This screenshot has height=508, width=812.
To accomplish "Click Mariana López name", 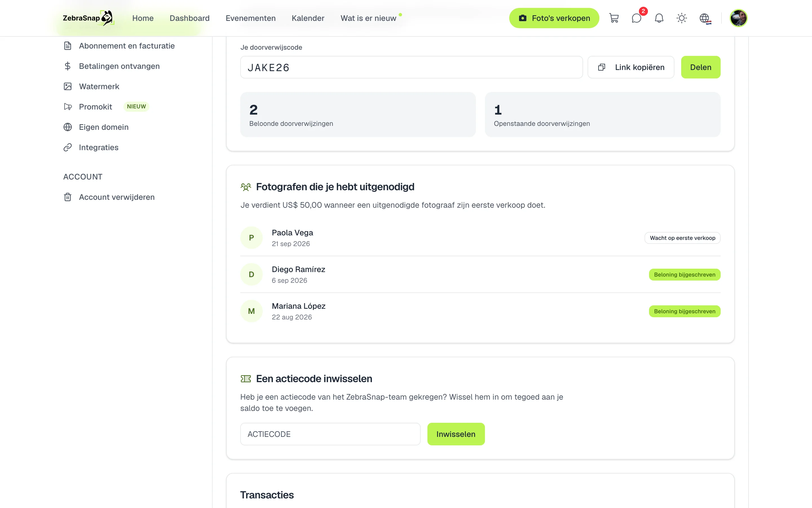I will (x=298, y=306).
